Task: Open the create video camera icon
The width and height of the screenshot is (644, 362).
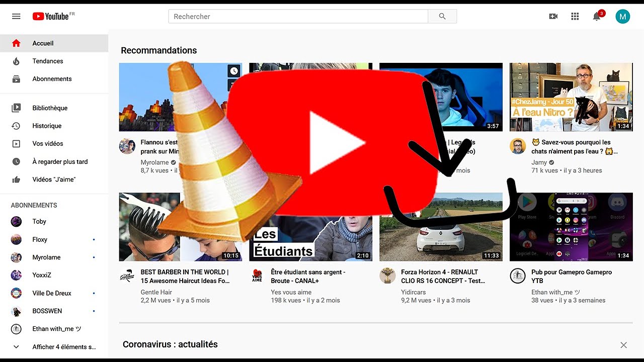Action: (553, 16)
